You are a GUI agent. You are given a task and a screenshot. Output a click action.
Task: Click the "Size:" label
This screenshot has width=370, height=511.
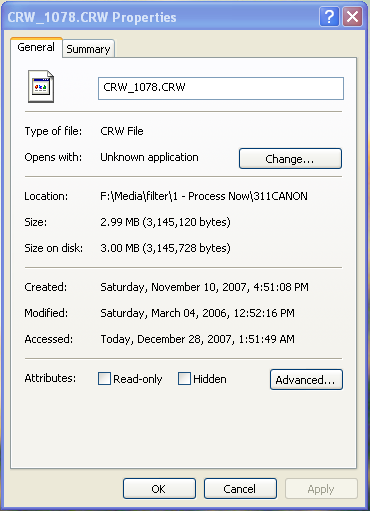pos(36,222)
